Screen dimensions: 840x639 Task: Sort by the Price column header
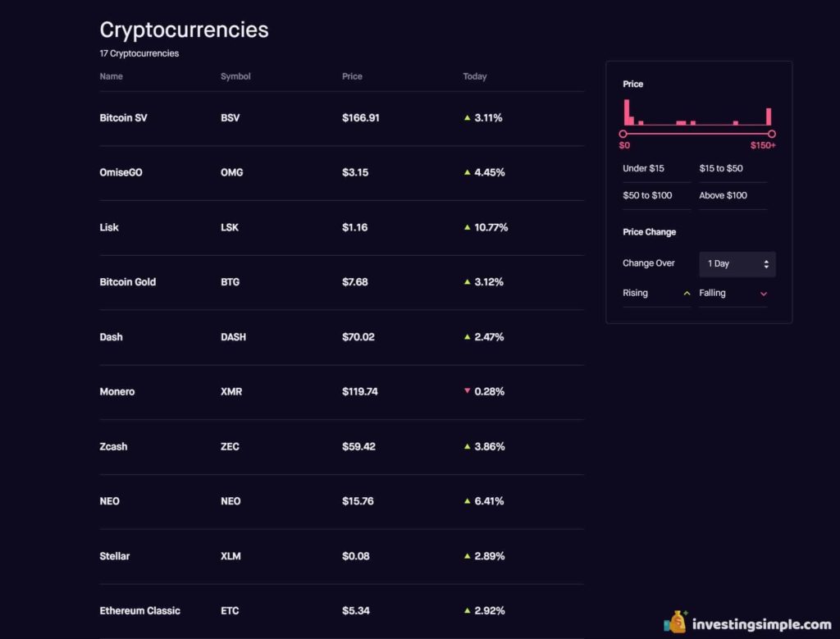point(352,76)
